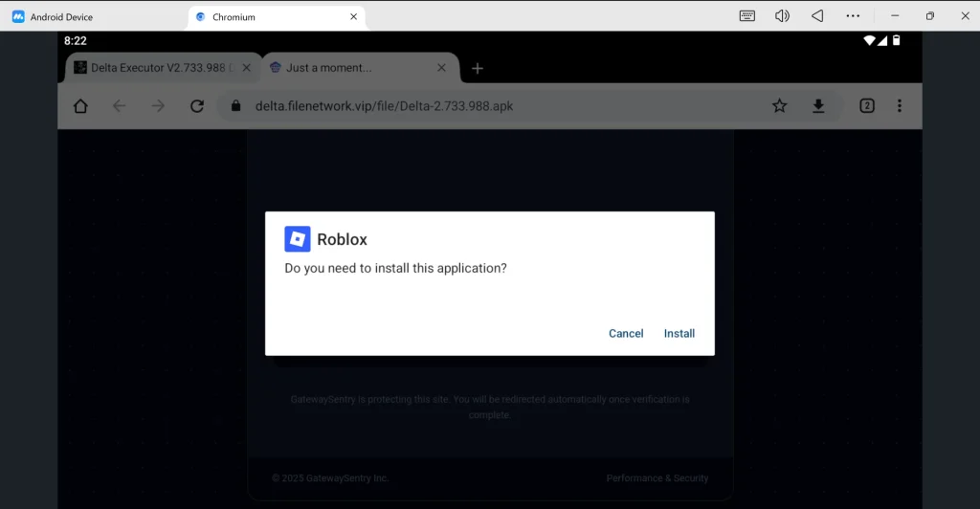
Task: Bookmark this page with star icon
Action: (x=779, y=106)
